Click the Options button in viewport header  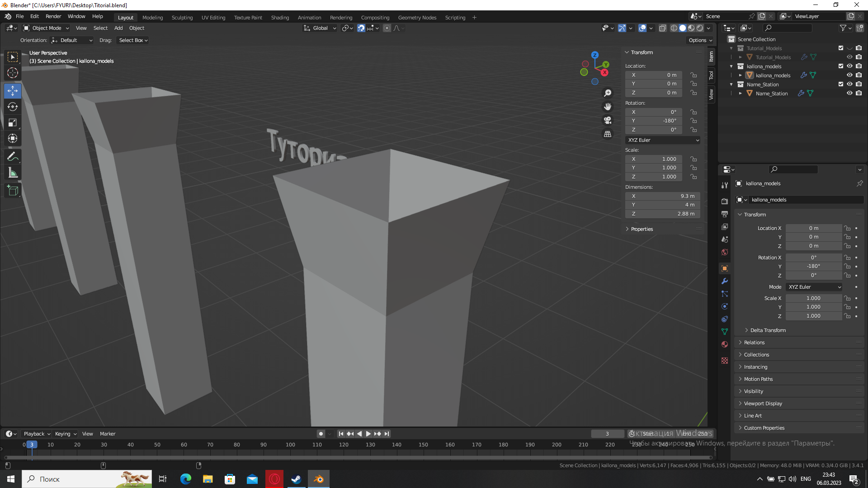point(700,40)
